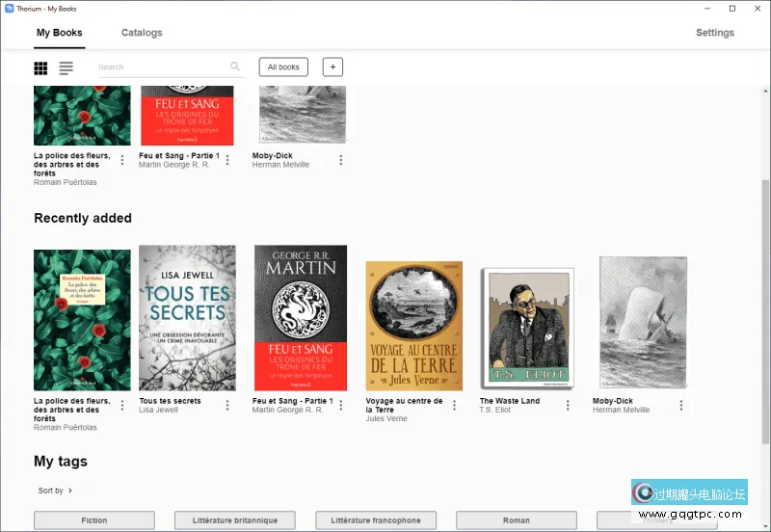Switch to list view layout

(x=66, y=68)
